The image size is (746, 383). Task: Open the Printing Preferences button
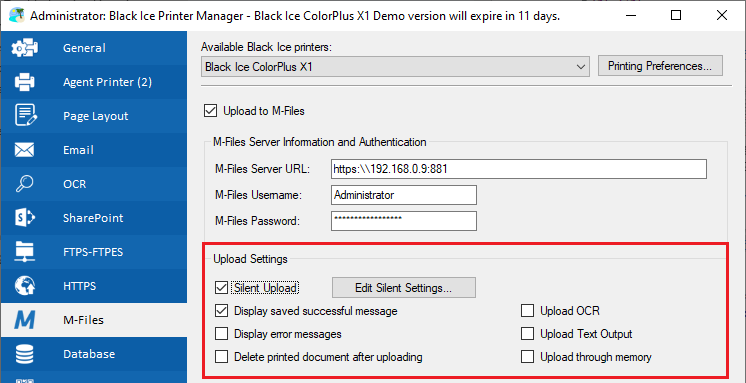660,66
